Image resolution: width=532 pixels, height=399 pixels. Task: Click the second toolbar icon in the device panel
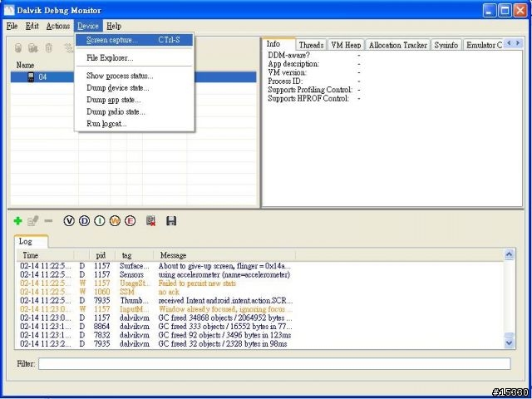pos(33,48)
